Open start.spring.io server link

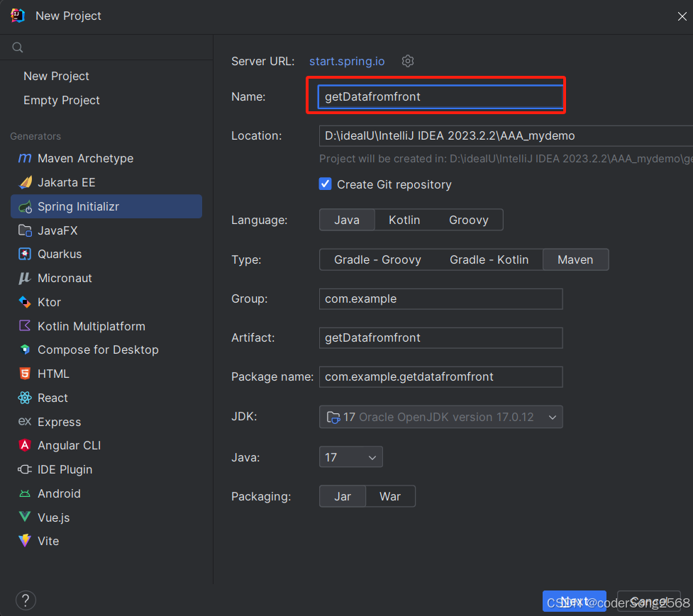click(x=347, y=61)
